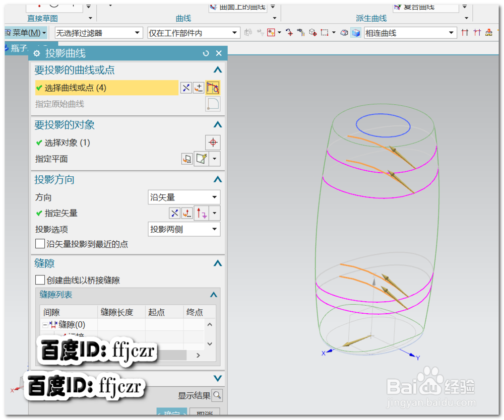This screenshot has height=420, width=504.
Task: Click the 选择对象 crosshair icon
Action: [x=213, y=142]
